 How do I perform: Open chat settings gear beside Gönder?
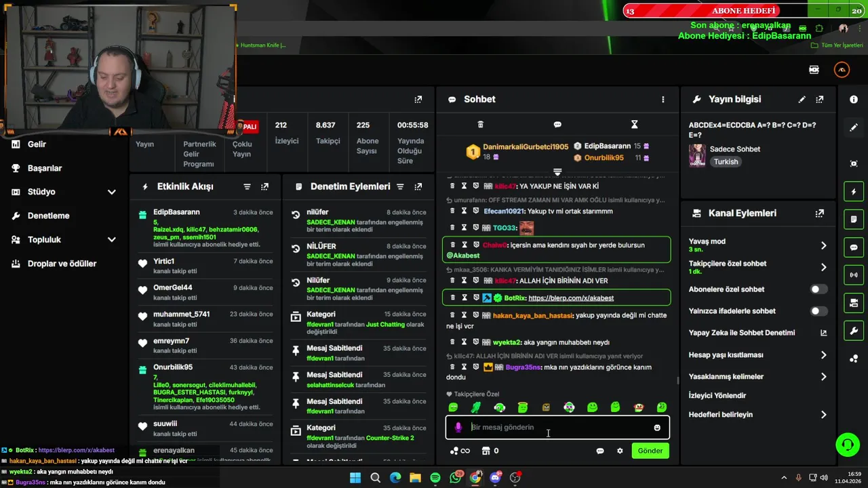620,451
